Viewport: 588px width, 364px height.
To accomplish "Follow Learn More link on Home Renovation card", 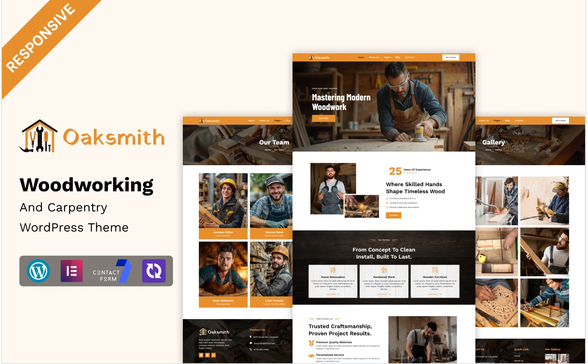I will 332,294.
